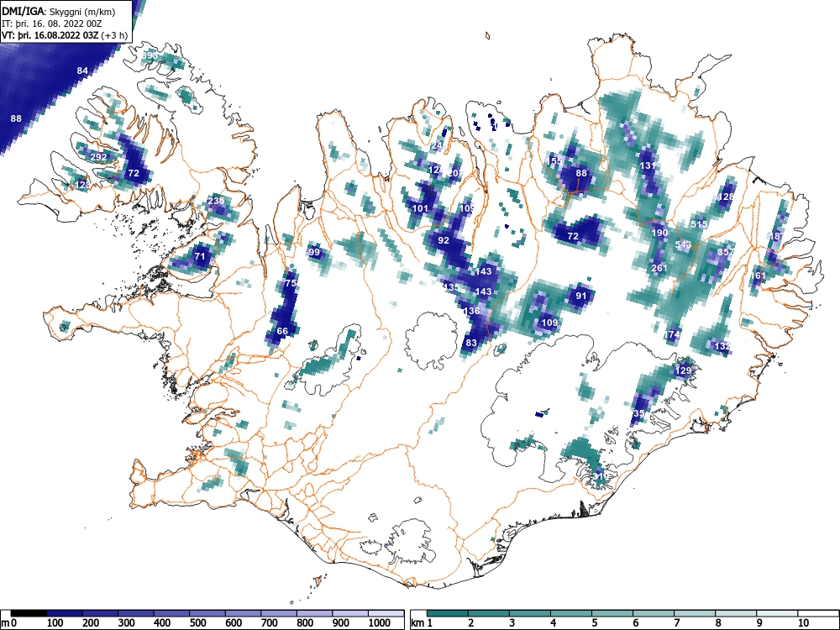The height and width of the screenshot is (630, 840).
Task: Click the '66' visibility label
Action: pos(282,331)
